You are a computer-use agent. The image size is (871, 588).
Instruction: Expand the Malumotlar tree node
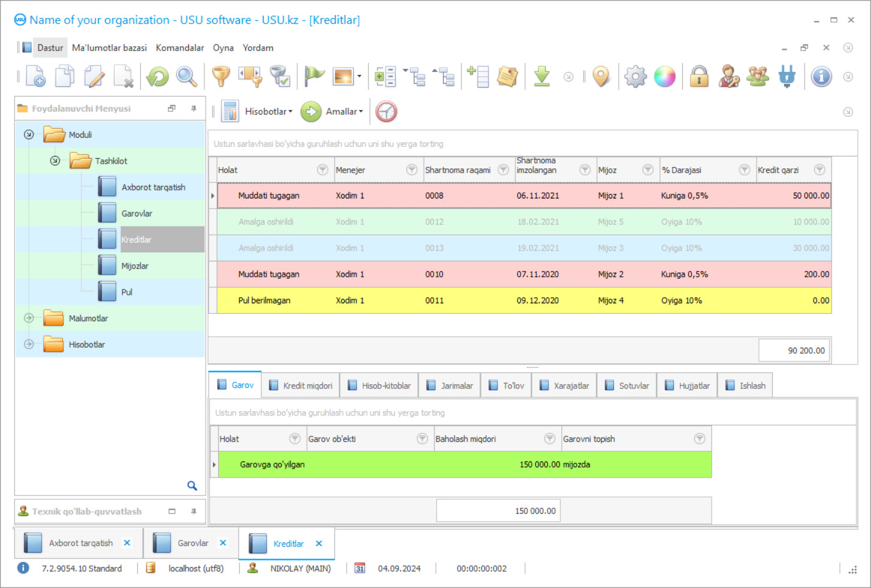tap(29, 318)
